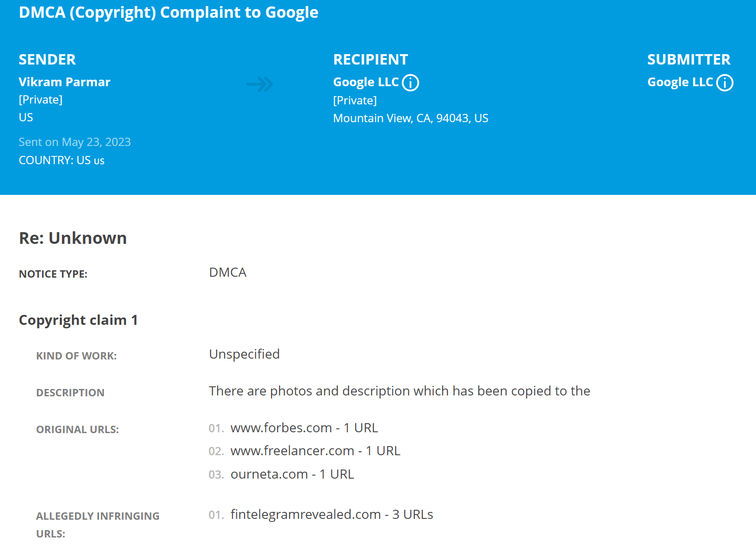Image resolution: width=756 pixels, height=544 pixels.
Task: Click the info icon beside submitter Google LLC
Action: pos(724,83)
